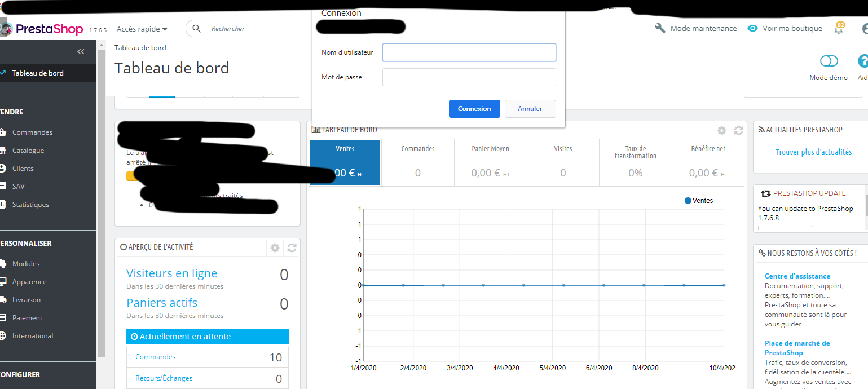
Task: Click the Mode maintenance link
Action: pos(703,29)
